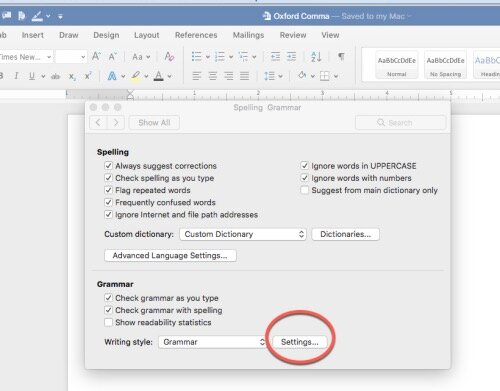The image size is (500, 391).
Task: Toggle Frequently confused words checkbox
Action: pyautogui.click(x=108, y=202)
